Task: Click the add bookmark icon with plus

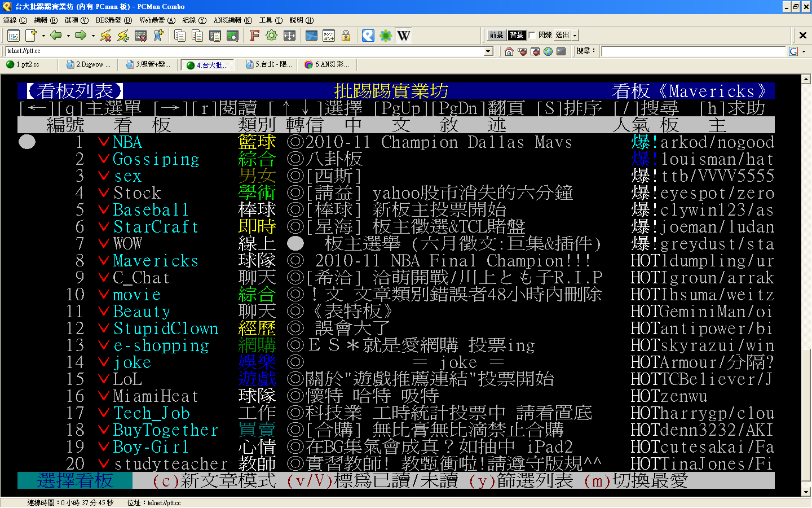Action: 158,36
